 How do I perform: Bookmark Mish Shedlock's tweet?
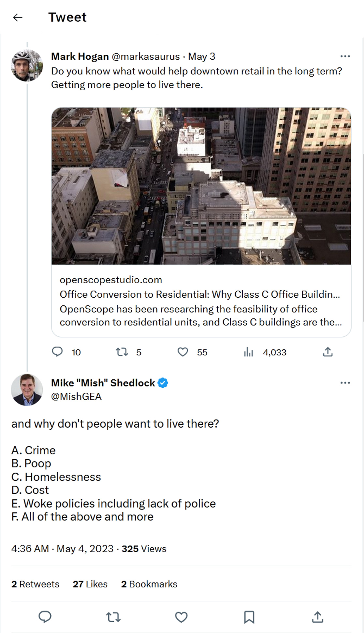(x=249, y=617)
